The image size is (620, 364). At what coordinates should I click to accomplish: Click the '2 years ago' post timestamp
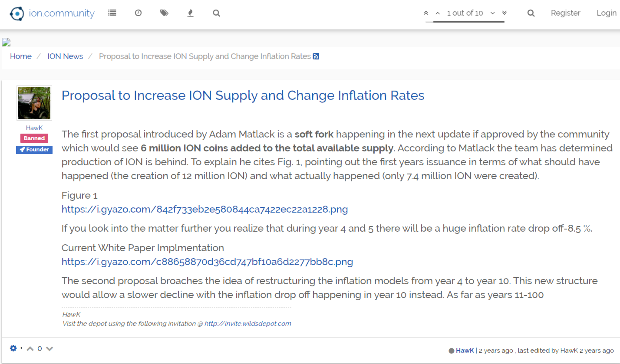495,351
